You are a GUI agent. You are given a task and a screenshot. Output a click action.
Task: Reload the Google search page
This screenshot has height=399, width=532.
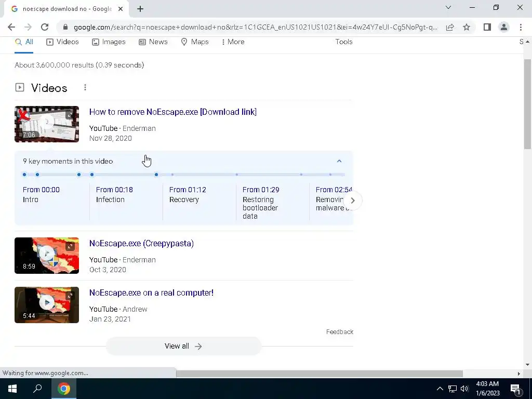click(x=45, y=27)
